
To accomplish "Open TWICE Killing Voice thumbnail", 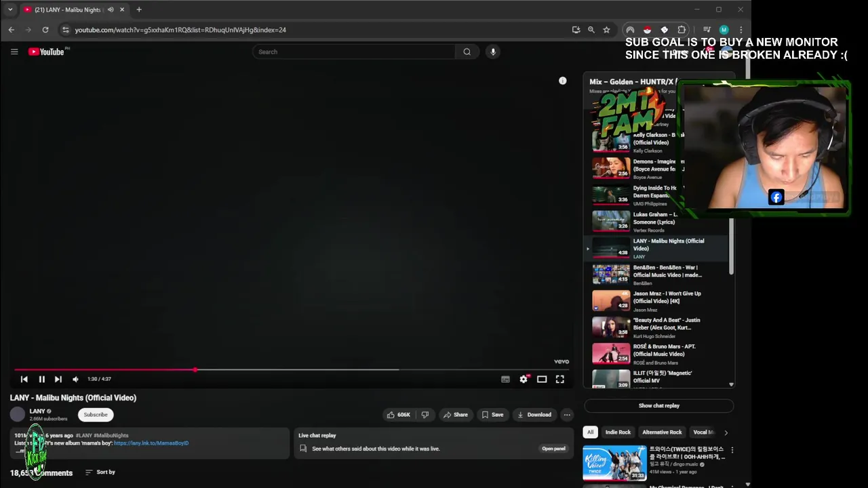I will click(614, 463).
